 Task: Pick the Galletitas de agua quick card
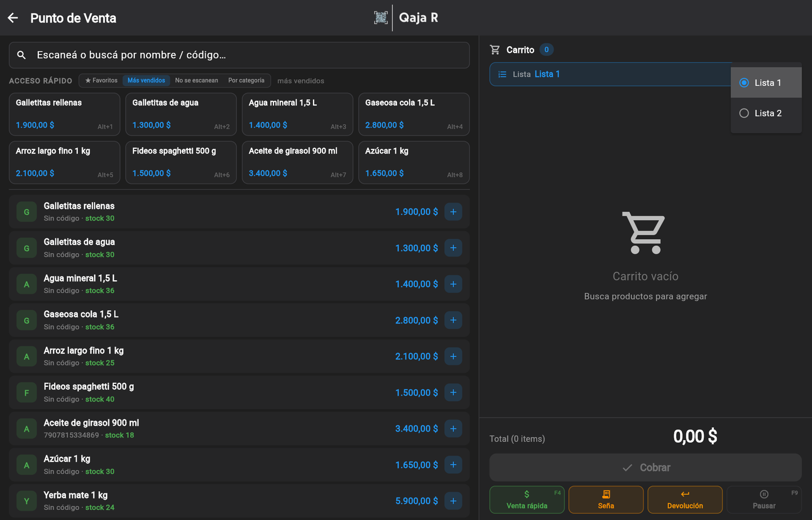pos(181,114)
